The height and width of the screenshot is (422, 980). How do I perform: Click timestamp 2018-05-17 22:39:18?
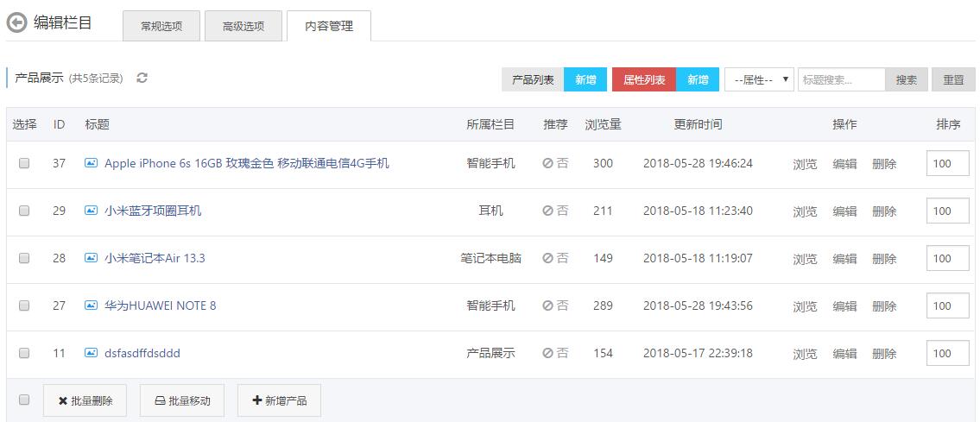[x=699, y=353]
